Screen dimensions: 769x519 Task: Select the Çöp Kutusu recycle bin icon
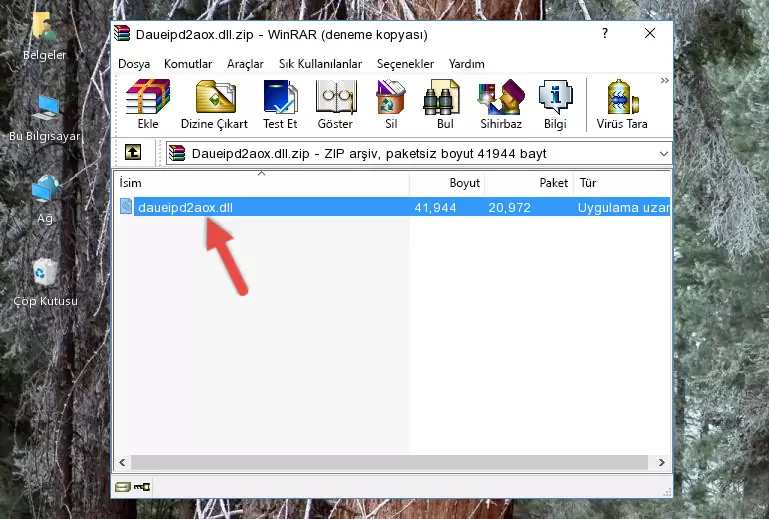[x=45, y=283]
